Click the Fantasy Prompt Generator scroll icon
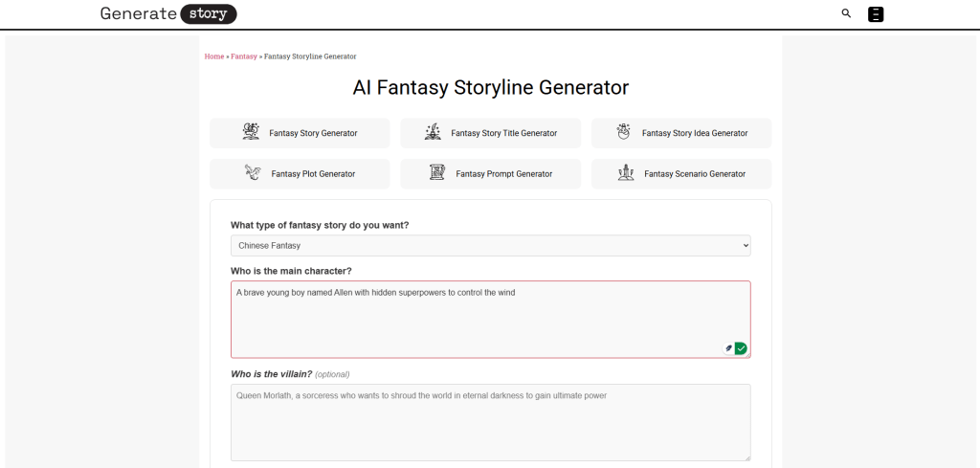Image resolution: width=980 pixels, height=468 pixels. pos(436,172)
